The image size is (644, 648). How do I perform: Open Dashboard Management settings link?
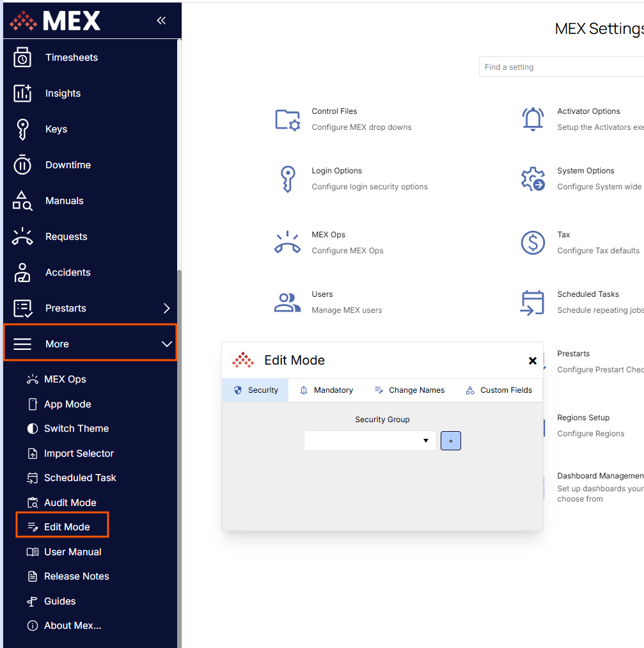coord(601,476)
